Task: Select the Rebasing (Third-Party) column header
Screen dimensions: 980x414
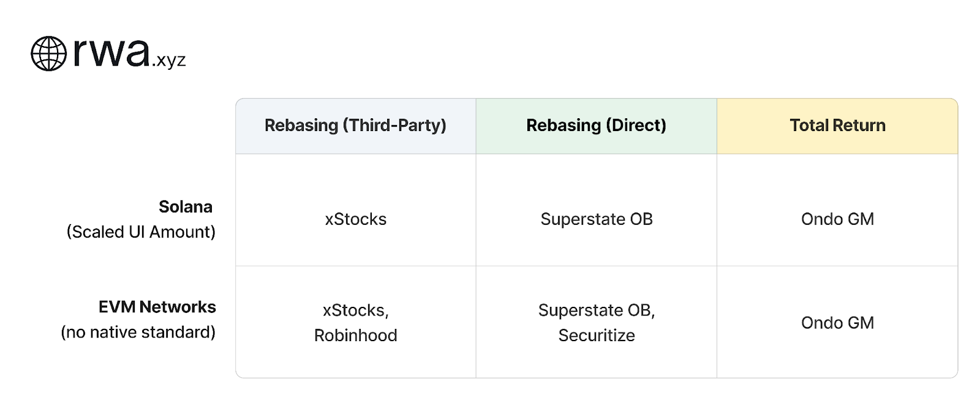Action: tap(355, 126)
